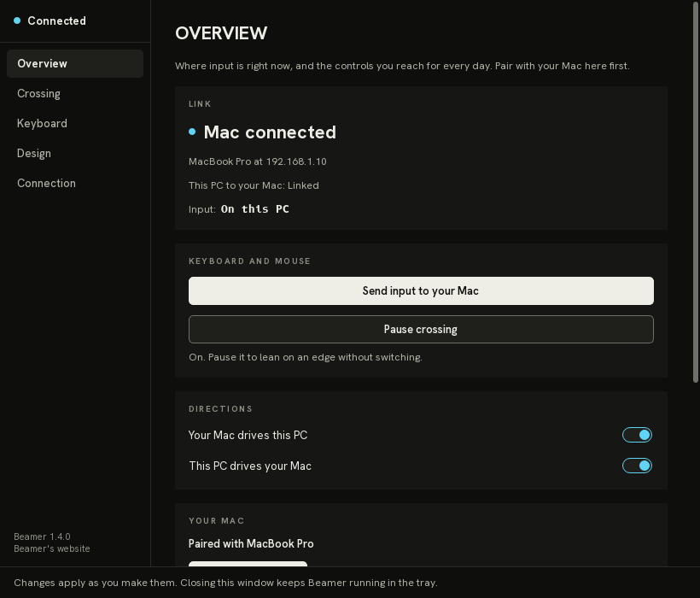This screenshot has height=598, width=700.
Task: Click This PC to your Mac: Linked
Action: 254,185
